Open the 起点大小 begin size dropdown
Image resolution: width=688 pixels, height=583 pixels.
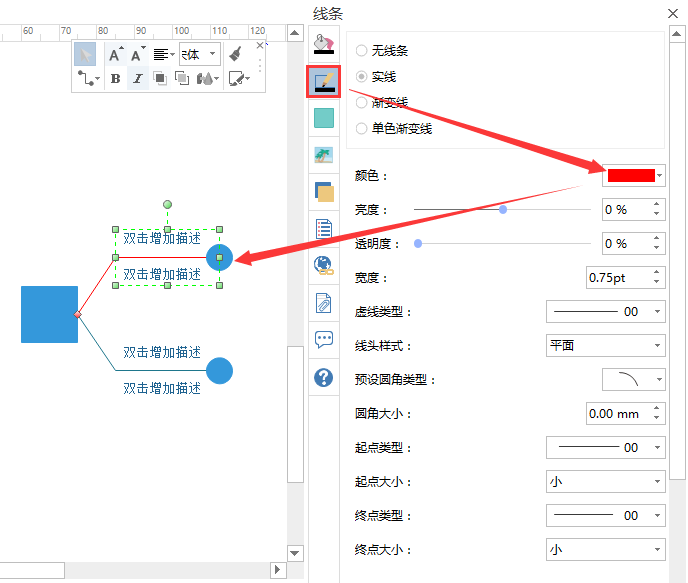click(x=606, y=481)
